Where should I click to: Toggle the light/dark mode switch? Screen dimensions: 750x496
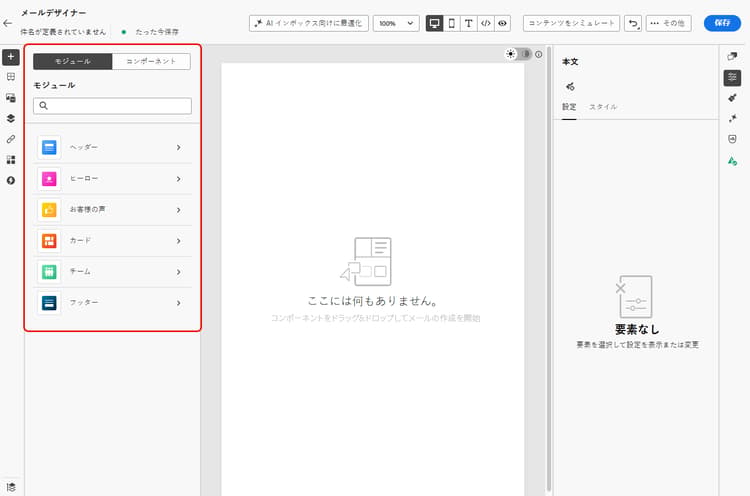(518, 54)
